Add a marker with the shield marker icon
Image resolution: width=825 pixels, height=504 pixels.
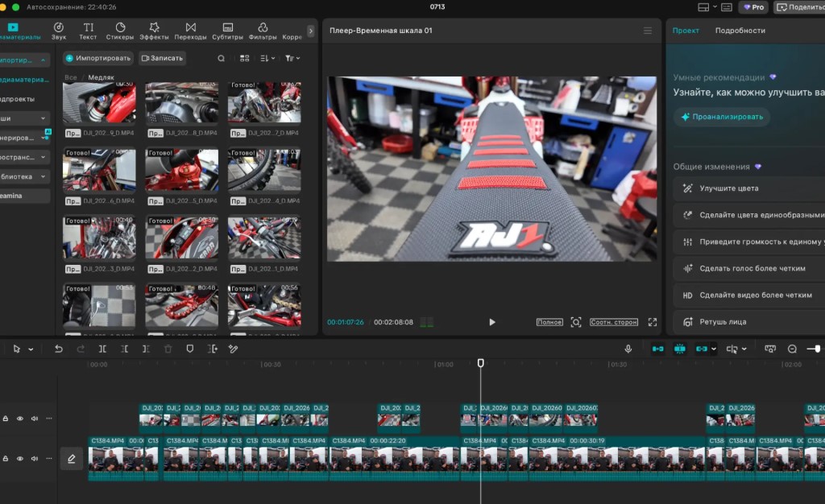190,349
